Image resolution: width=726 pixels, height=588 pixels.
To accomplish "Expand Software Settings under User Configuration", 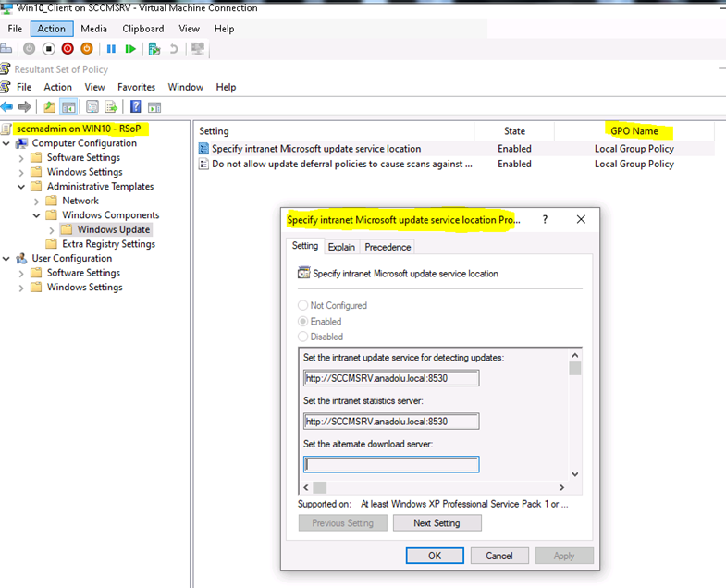I will 21,273.
